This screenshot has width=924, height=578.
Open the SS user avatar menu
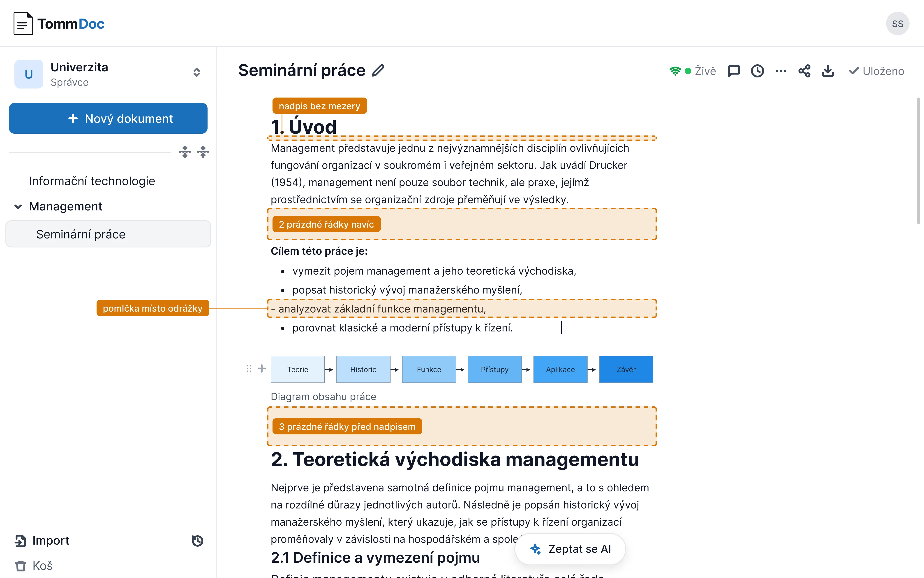(x=897, y=24)
